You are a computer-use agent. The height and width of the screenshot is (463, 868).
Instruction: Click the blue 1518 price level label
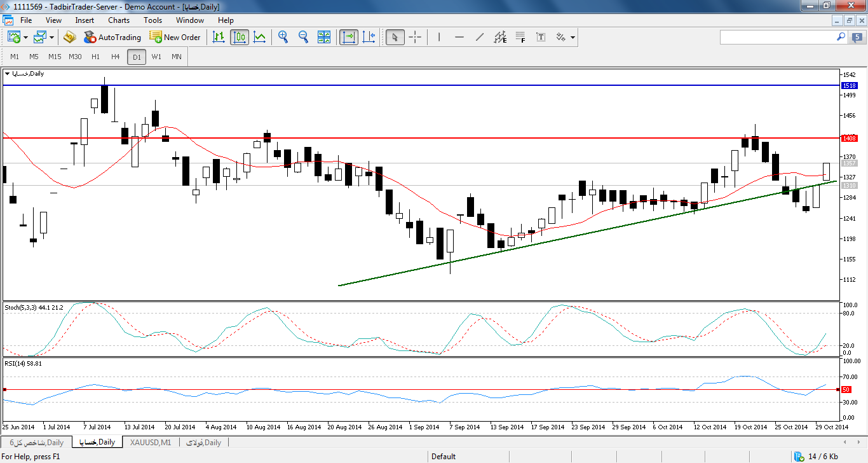tap(849, 85)
